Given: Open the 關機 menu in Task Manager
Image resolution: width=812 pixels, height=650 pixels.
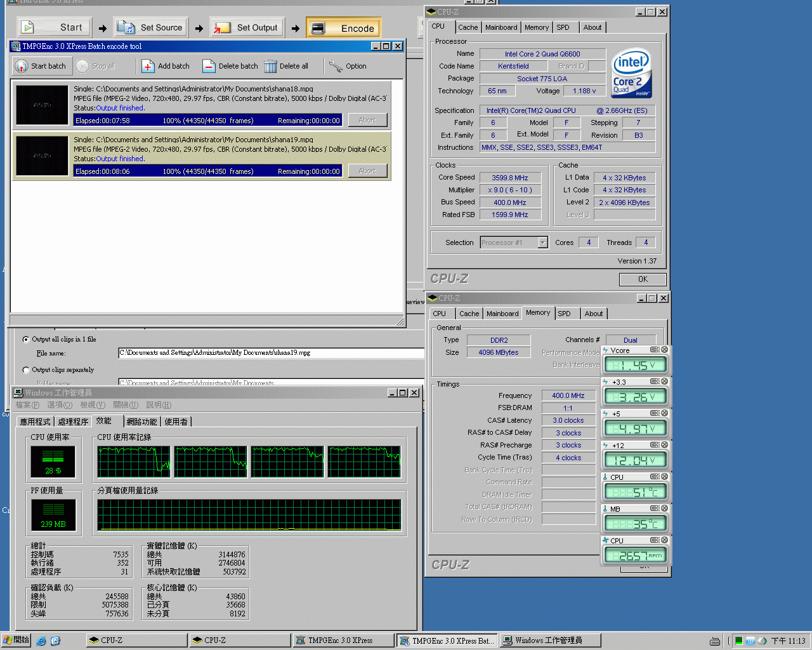Looking at the screenshot, I should coord(126,405).
